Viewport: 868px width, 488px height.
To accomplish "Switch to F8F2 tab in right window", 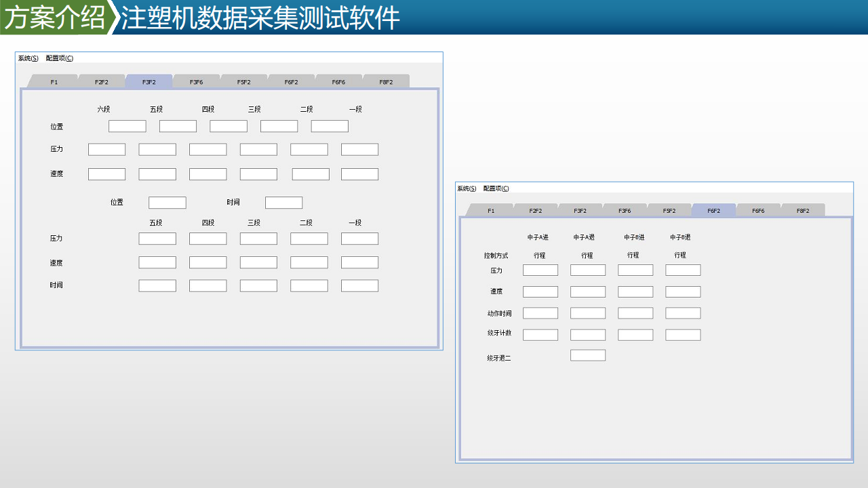I will (x=803, y=211).
